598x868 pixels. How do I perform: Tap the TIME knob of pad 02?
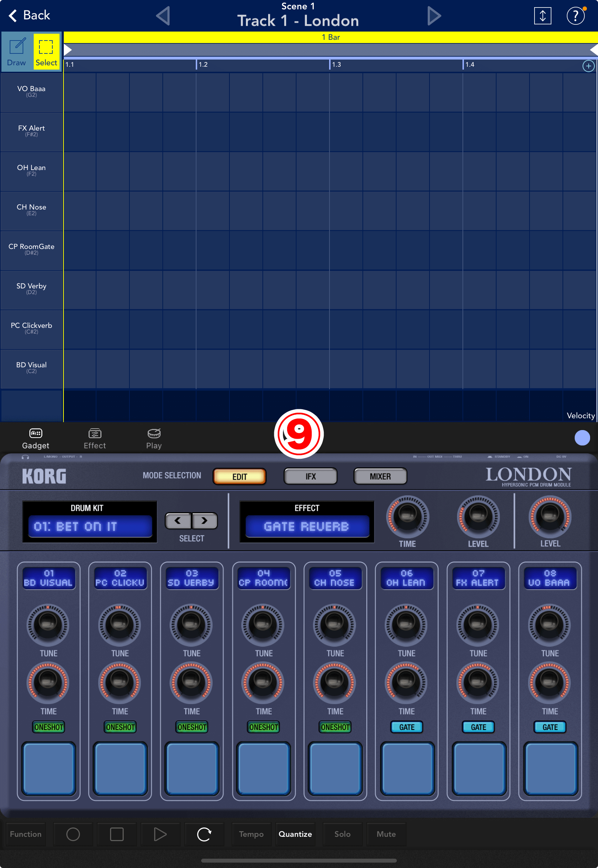pos(119,683)
